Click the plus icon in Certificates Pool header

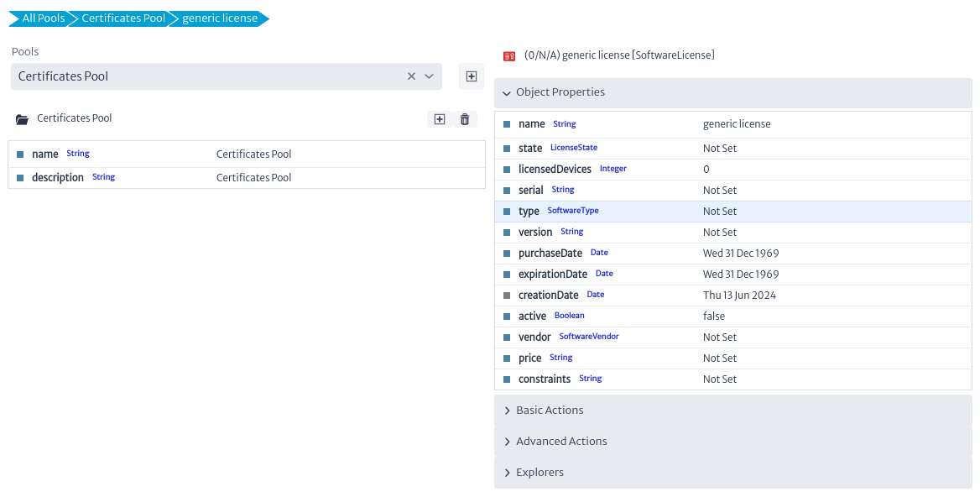point(440,118)
